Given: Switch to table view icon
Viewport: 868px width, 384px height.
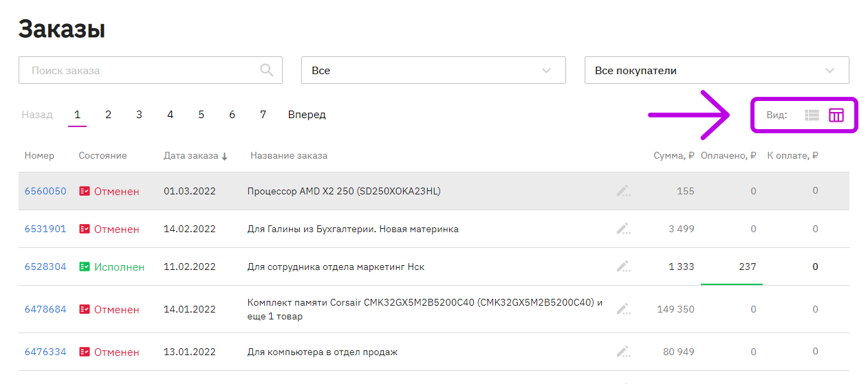Looking at the screenshot, I should 836,115.
